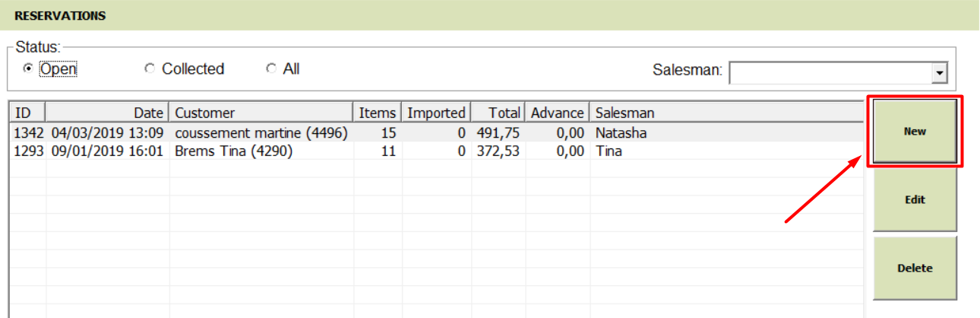Select the Collected status radio button
Image resolution: width=980 pixels, height=318 pixels.
click(149, 69)
